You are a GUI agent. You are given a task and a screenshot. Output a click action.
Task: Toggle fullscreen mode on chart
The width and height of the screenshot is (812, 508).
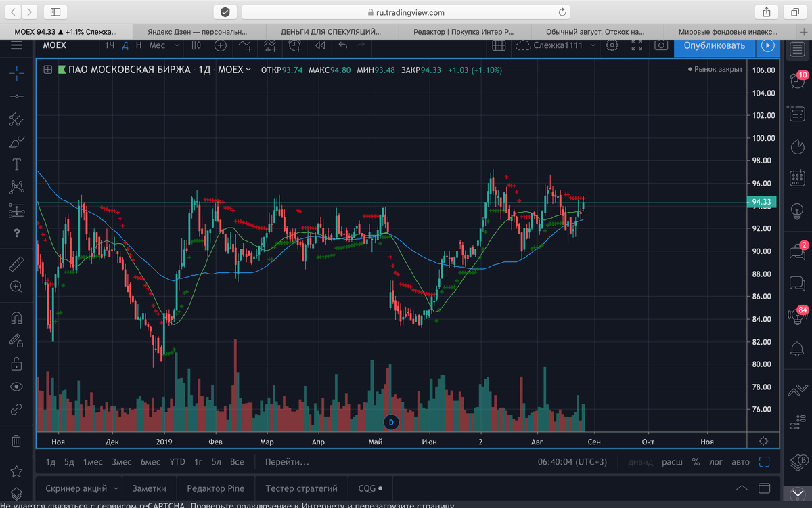point(637,45)
